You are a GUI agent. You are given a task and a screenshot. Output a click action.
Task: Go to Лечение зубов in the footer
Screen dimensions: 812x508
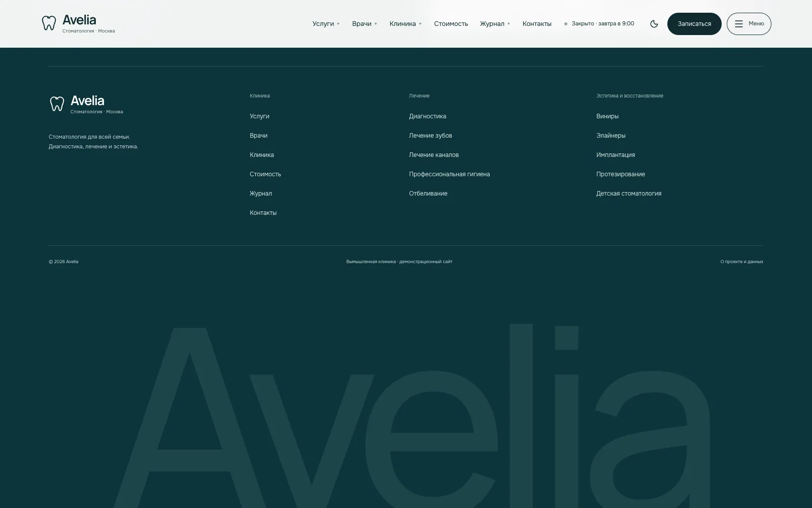(430, 136)
